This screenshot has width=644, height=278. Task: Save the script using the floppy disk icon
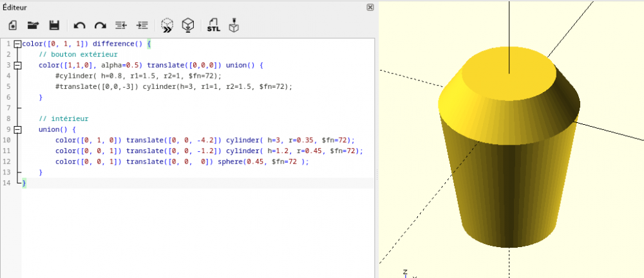pos(54,26)
